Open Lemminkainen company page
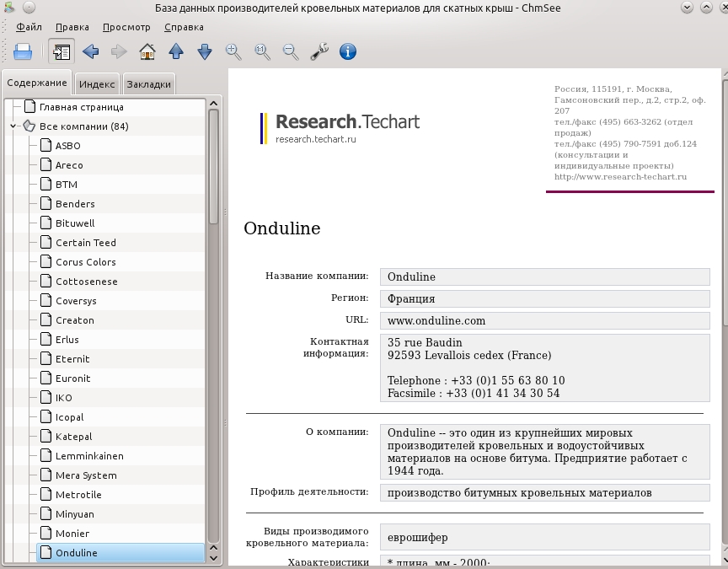This screenshot has width=728, height=569. (x=89, y=456)
